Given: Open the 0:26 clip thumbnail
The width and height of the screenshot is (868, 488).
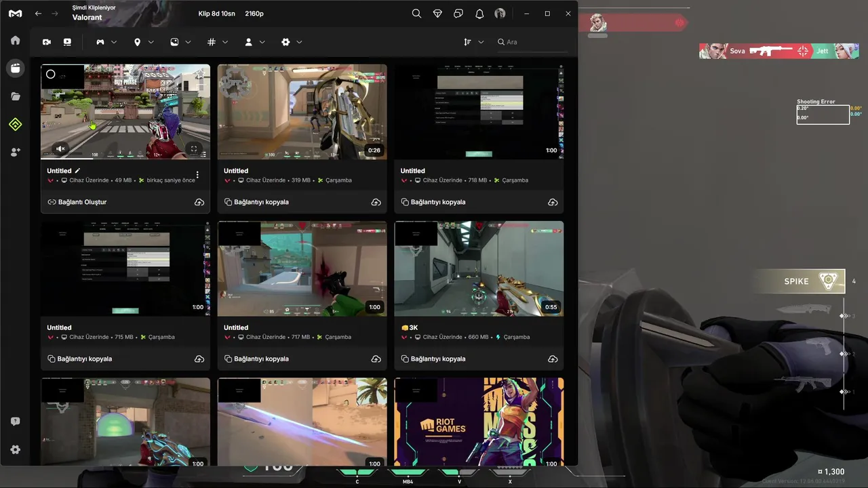Looking at the screenshot, I should pos(302,112).
